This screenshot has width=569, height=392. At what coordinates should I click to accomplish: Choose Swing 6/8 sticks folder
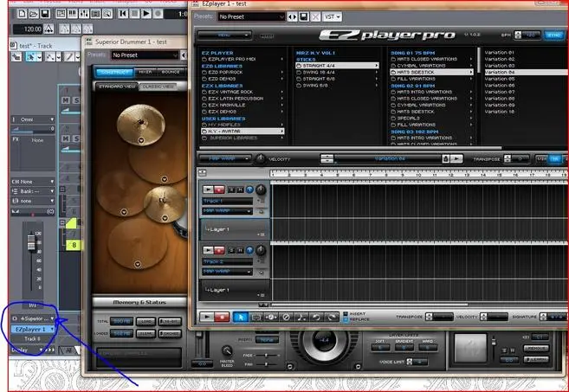point(317,86)
